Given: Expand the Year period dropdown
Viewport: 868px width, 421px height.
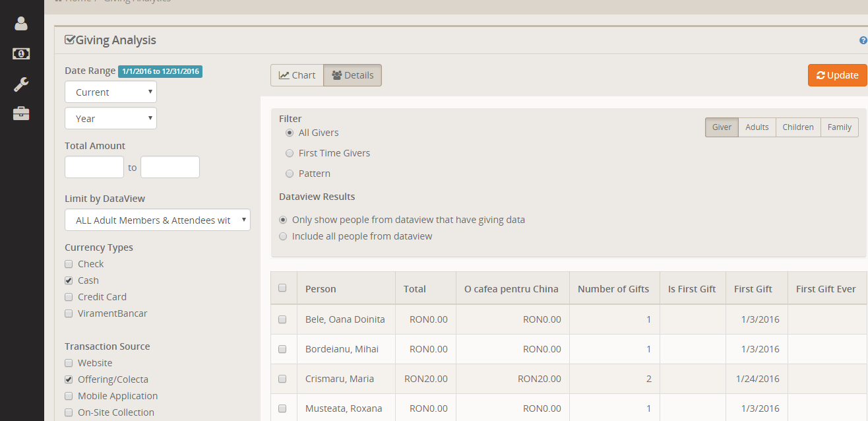Looking at the screenshot, I should click(x=111, y=119).
